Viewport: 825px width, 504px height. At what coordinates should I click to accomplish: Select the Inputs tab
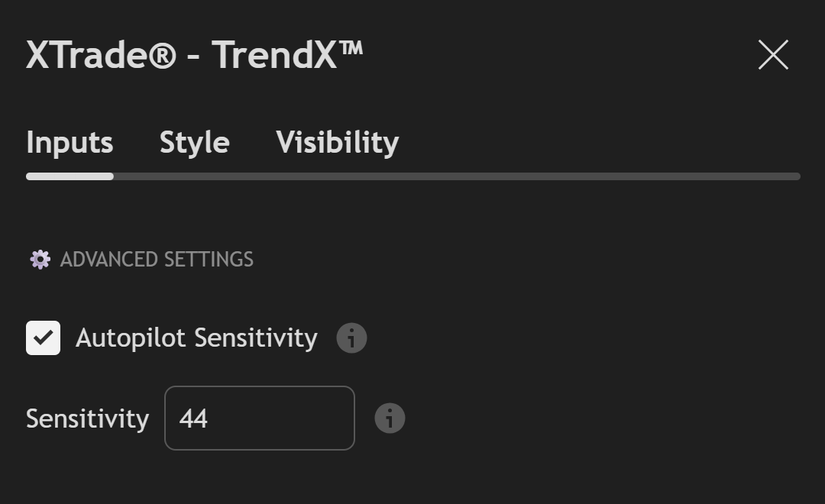click(69, 142)
